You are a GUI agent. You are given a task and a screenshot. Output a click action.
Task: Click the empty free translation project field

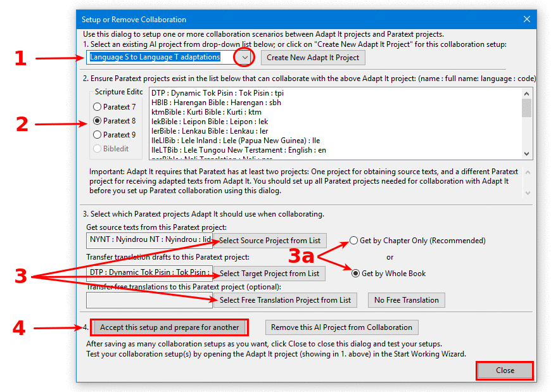[x=149, y=300]
